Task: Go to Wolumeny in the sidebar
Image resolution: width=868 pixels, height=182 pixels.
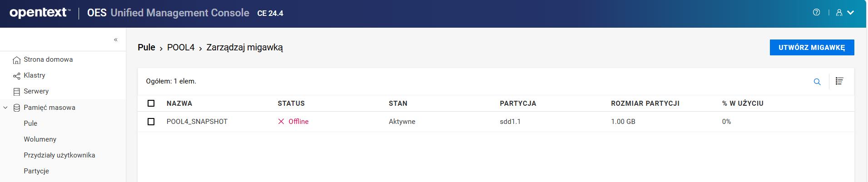Action: tap(40, 139)
